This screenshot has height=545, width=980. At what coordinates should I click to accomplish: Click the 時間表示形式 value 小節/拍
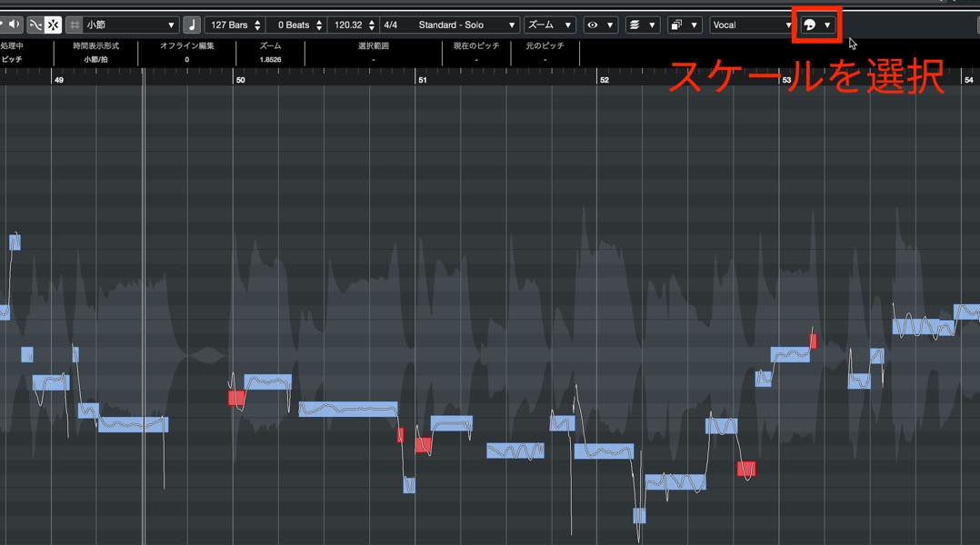coord(95,60)
